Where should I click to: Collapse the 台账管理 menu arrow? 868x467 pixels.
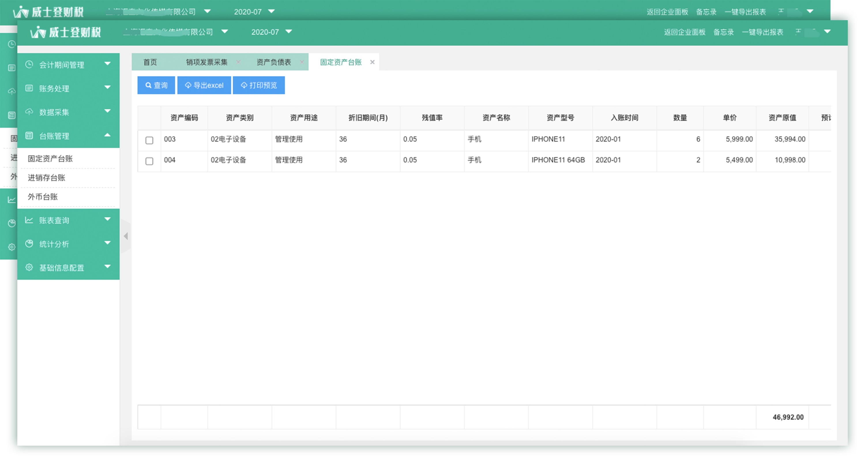(x=108, y=135)
